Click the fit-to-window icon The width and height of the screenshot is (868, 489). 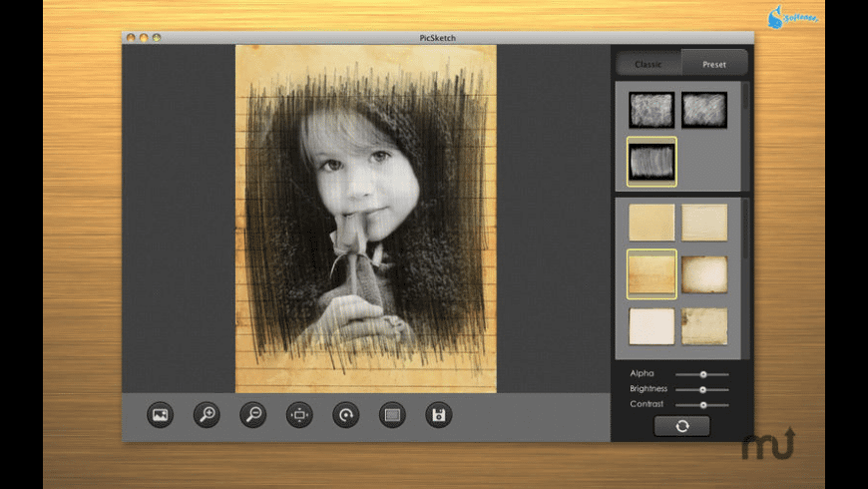tap(299, 415)
